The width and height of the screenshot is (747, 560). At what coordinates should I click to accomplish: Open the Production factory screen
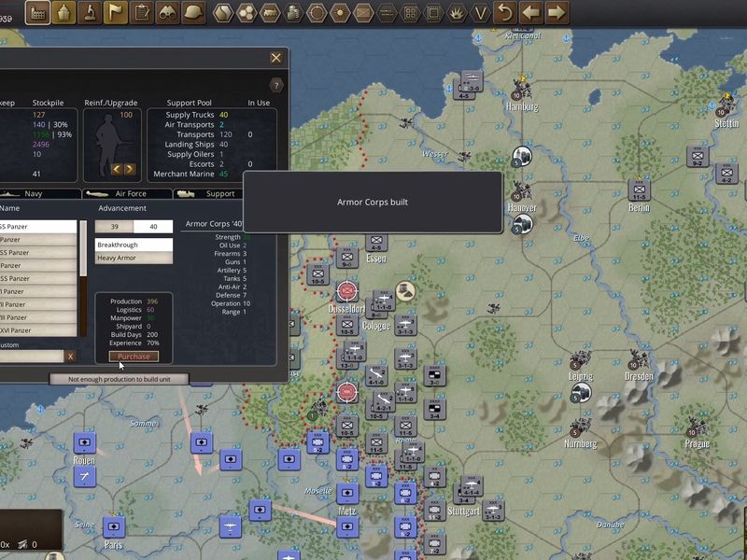(x=37, y=12)
